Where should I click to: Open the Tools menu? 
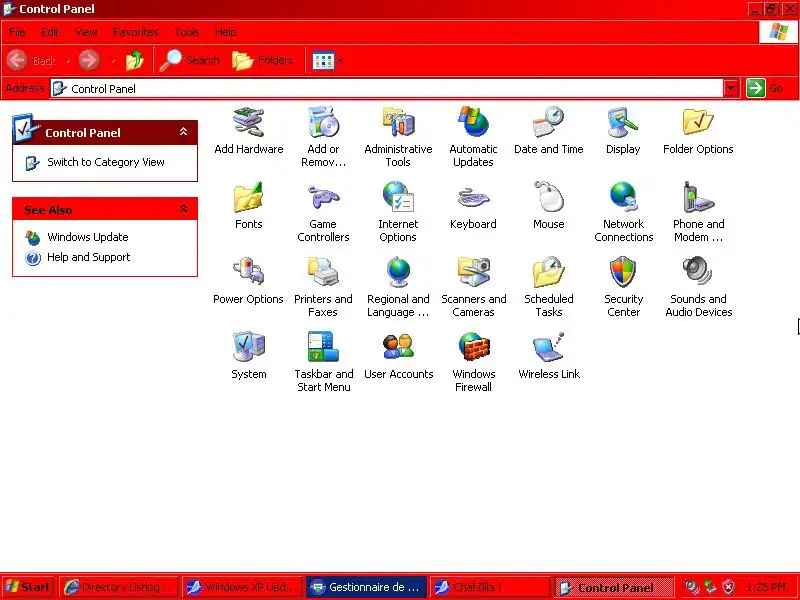187,32
